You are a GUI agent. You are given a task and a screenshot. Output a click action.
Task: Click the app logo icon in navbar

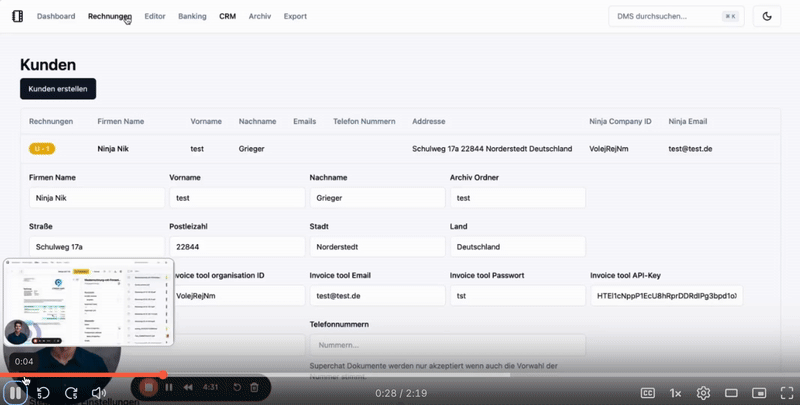click(17, 16)
